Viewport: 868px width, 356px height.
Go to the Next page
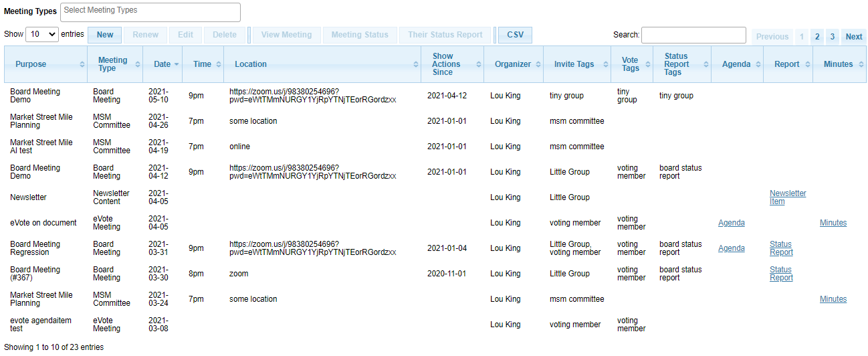pos(854,37)
